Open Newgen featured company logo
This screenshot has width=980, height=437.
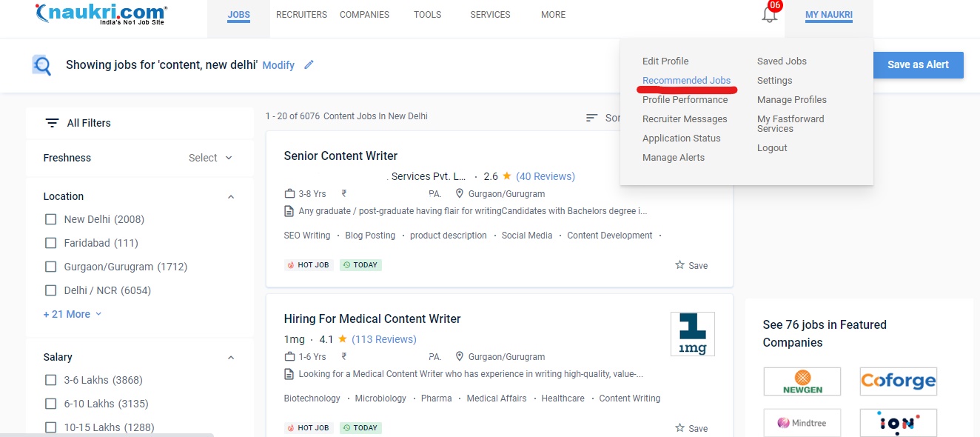pos(802,381)
